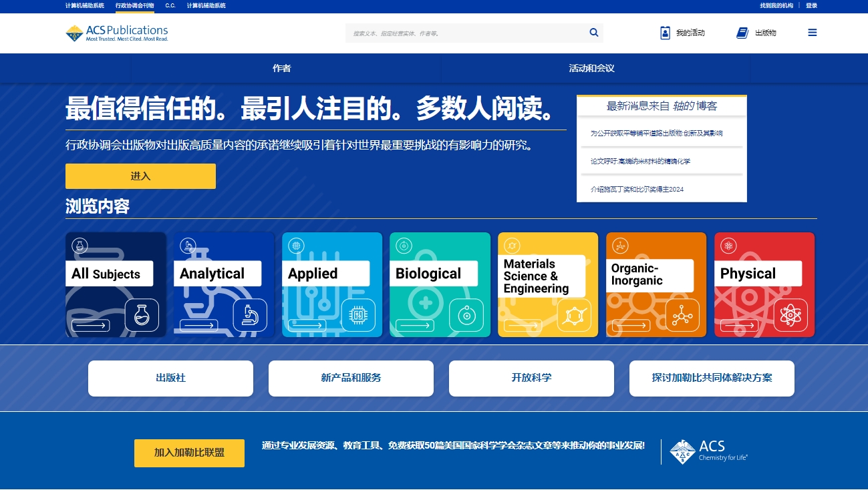Click 探讨加勒比共同体解决方案 button
The image size is (868, 496).
coord(712,379)
